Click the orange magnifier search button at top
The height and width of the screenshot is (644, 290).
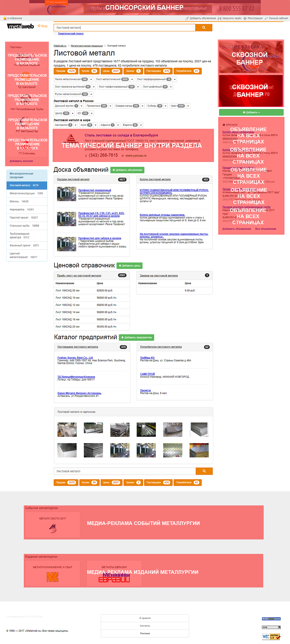pos(204,28)
